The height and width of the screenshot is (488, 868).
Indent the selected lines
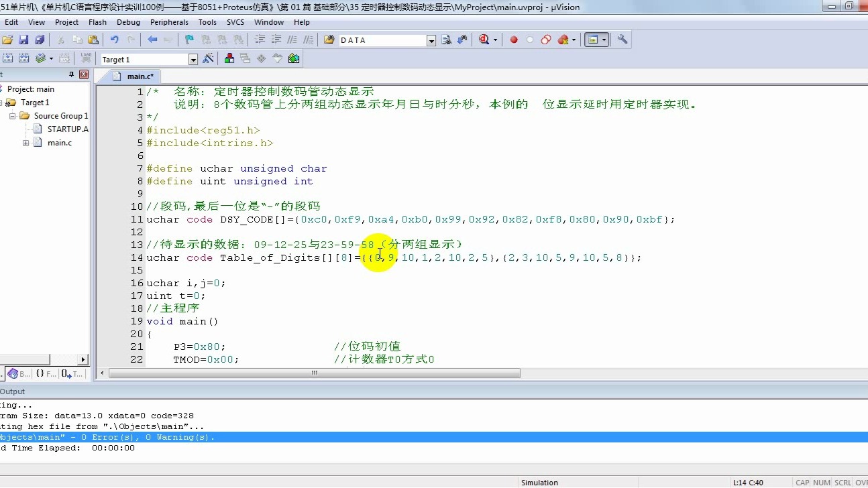[x=260, y=40]
